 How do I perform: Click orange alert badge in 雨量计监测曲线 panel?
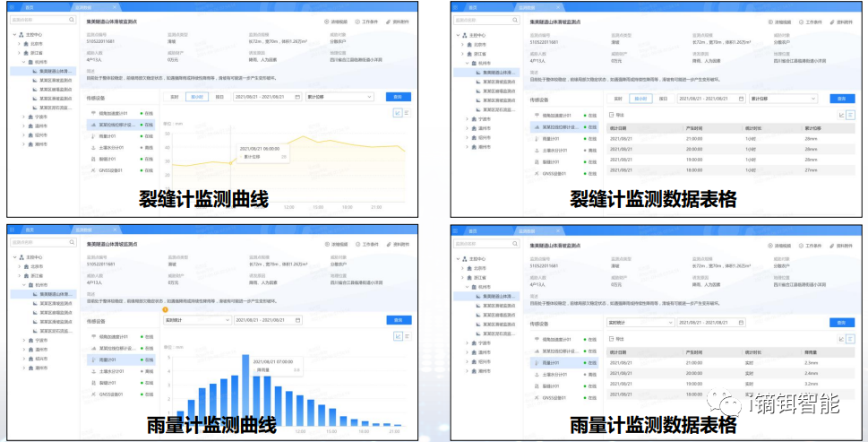[165, 310]
